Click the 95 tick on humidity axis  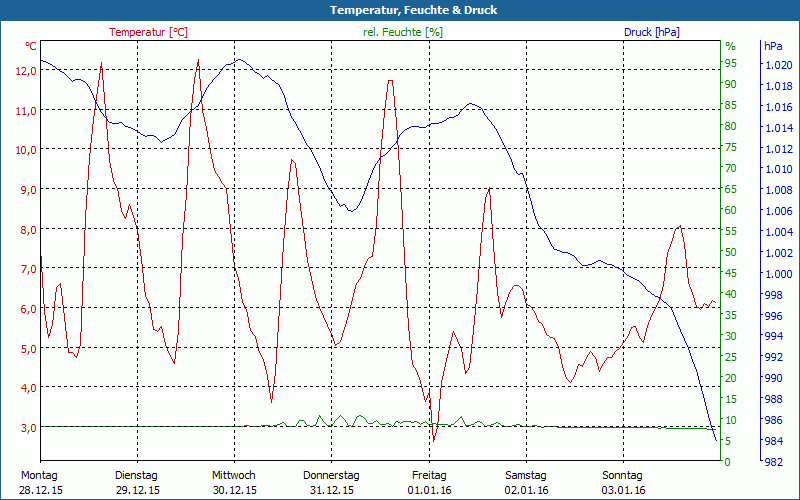[x=731, y=64]
